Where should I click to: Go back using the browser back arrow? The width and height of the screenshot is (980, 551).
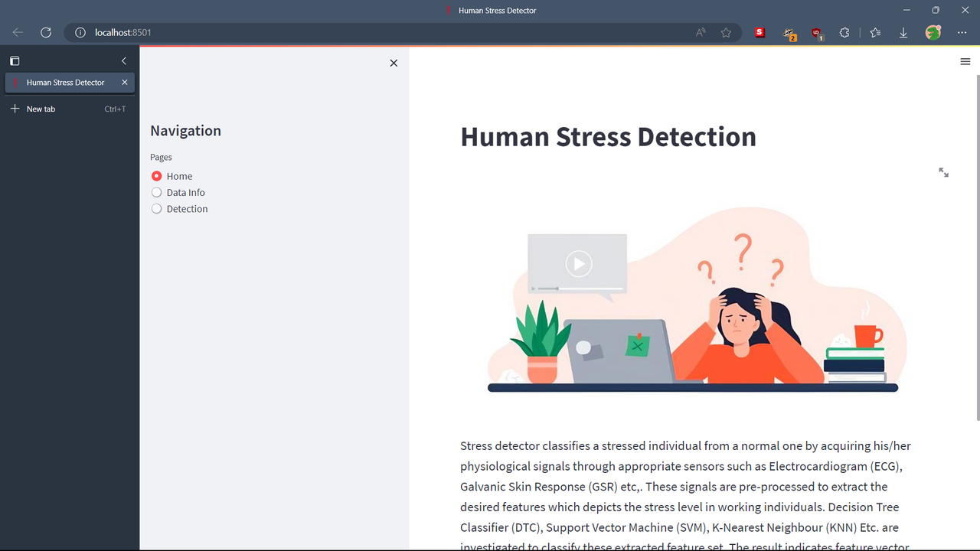pyautogui.click(x=18, y=33)
